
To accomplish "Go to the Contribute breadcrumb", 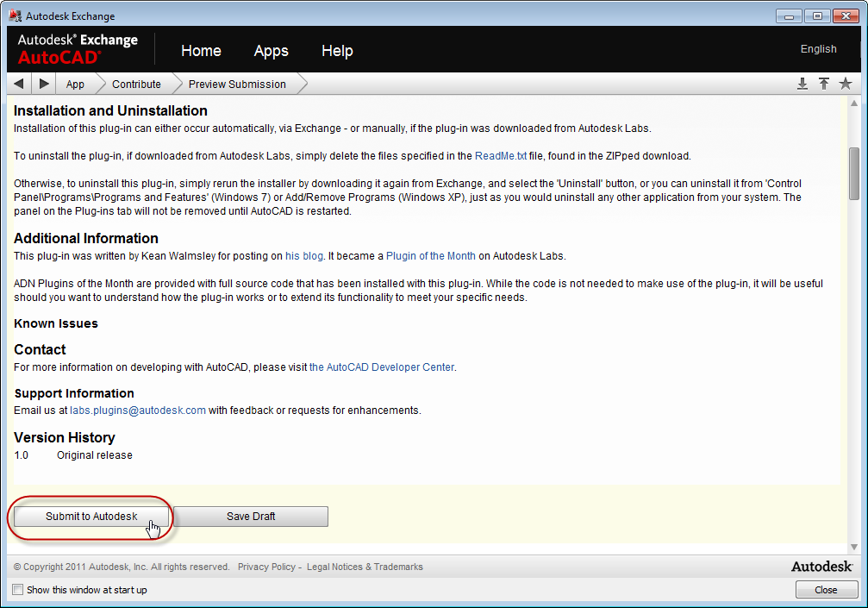I will coord(136,84).
